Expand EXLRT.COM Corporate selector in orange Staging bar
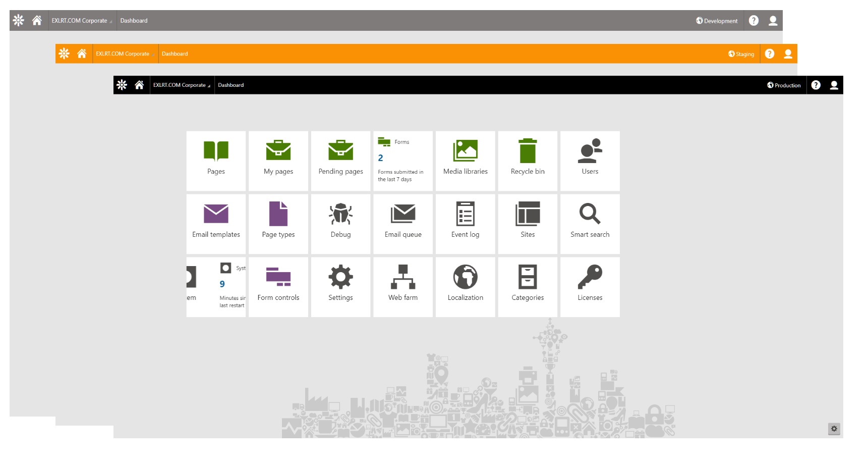868x464 pixels. pyautogui.click(x=125, y=54)
